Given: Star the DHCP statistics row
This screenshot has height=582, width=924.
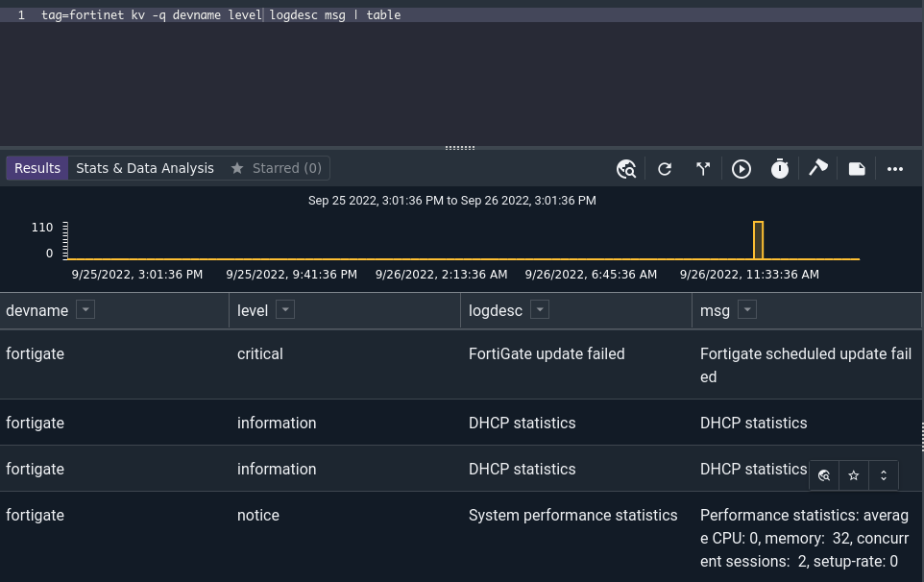Looking at the screenshot, I should point(853,475).
